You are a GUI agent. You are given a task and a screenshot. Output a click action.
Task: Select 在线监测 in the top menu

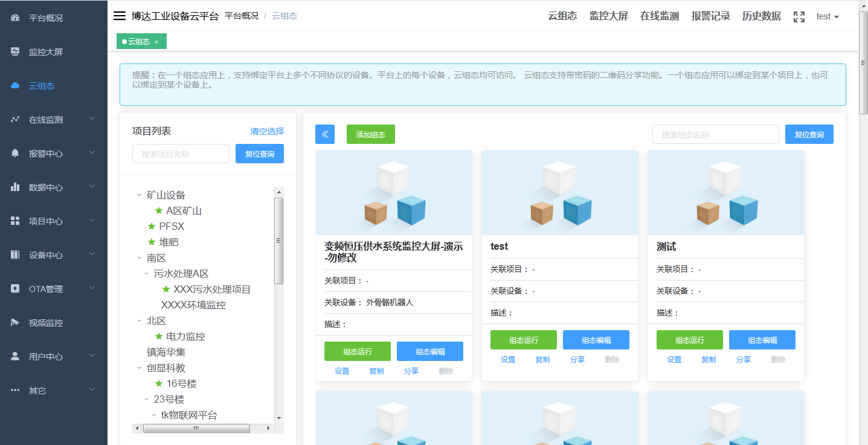click(x=659, y=16)
